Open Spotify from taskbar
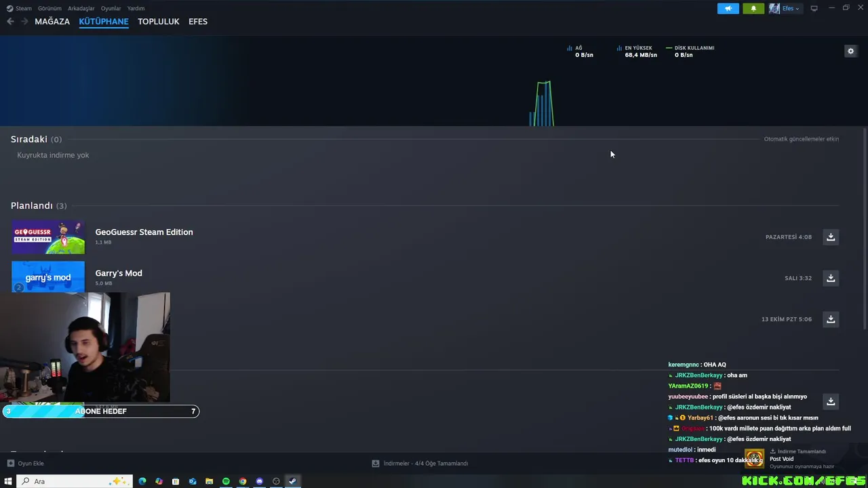868x488 pixels. [226, 481]
